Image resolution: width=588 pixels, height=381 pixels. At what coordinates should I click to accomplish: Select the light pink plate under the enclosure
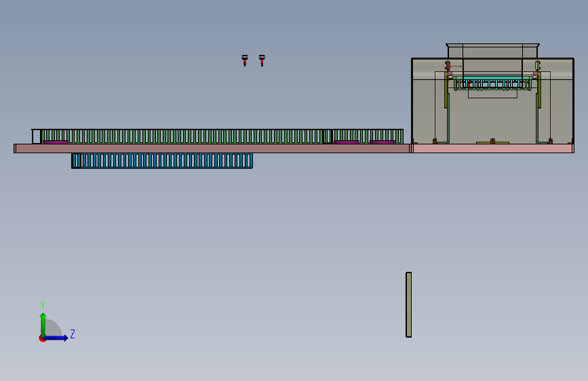coord(493,148)
